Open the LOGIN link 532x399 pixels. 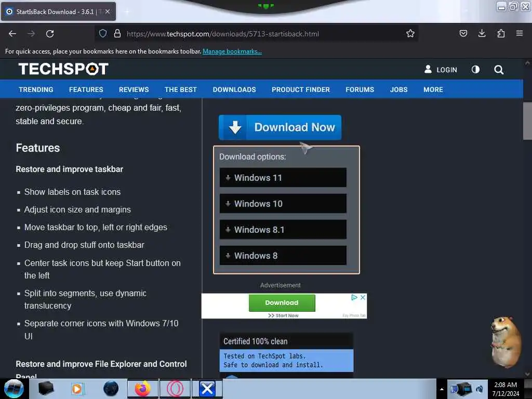coord(446,70)
